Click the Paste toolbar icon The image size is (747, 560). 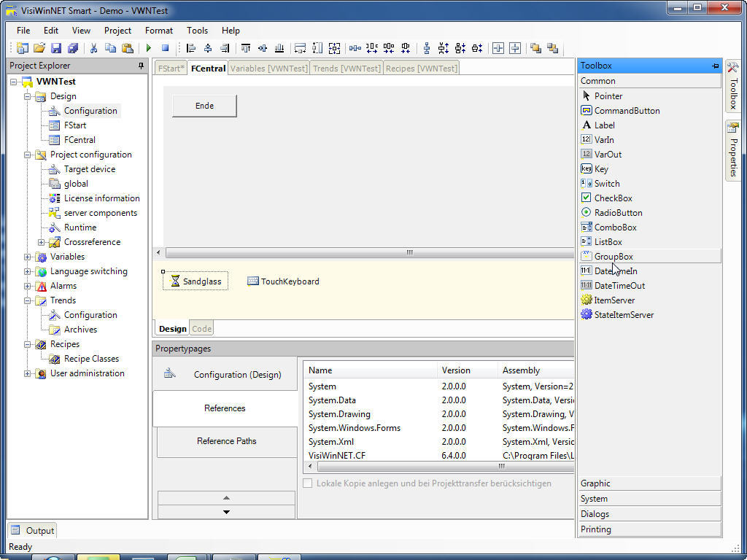tap(126, 47)
